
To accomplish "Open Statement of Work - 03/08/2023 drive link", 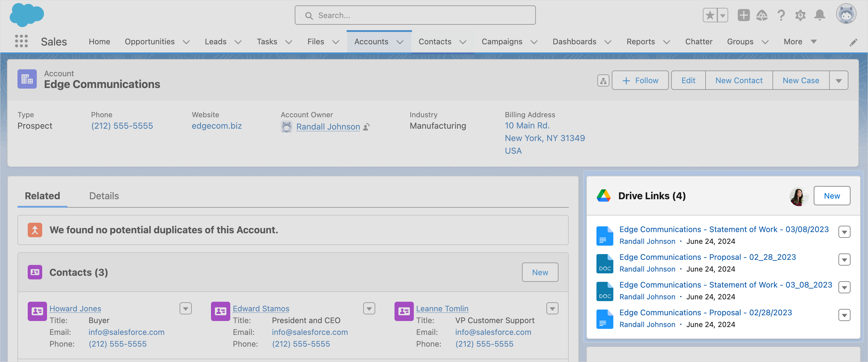I will [724, 230].
